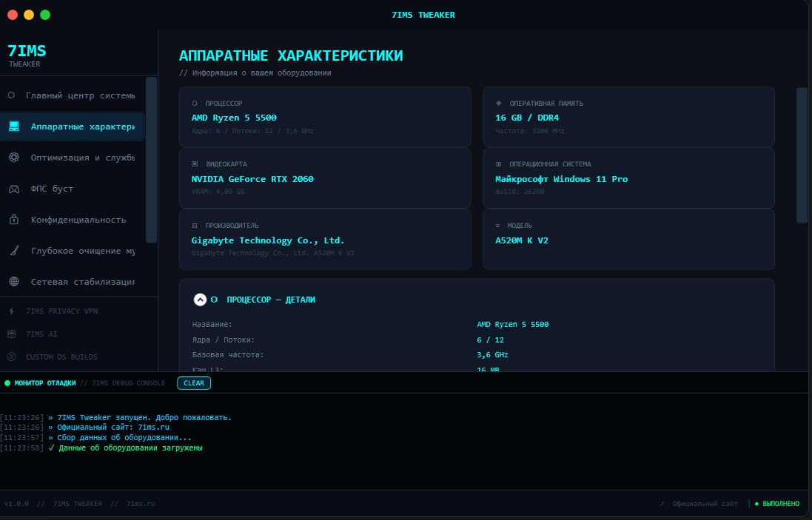Click the ВЫПОЛНЕНО status indicator
This screenshot has height=520, width=812.
[x=777, y=504]
